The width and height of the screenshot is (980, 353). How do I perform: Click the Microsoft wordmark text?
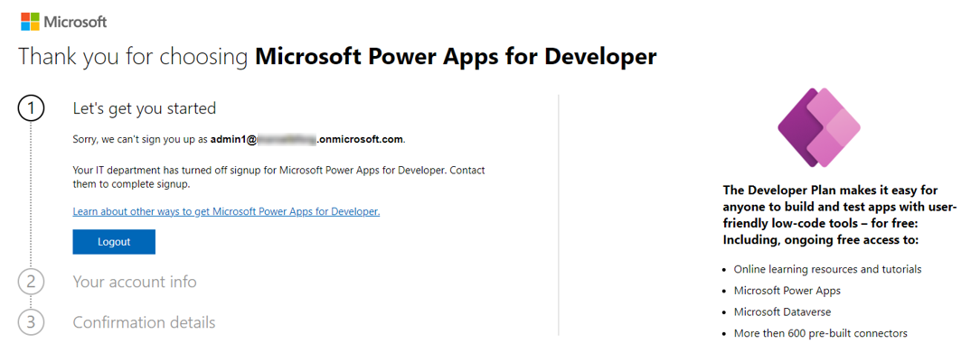pyautogui.click(x=75, y=22)
